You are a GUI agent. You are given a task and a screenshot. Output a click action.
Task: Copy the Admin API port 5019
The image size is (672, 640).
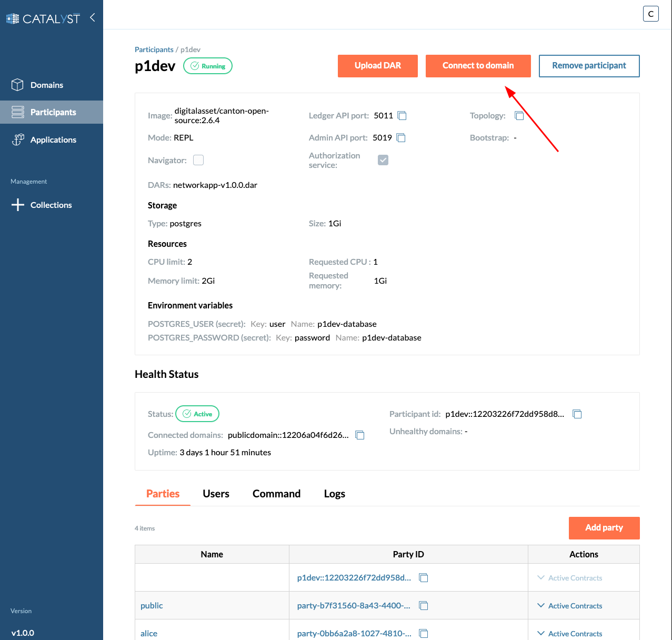[x=401, y=137]
